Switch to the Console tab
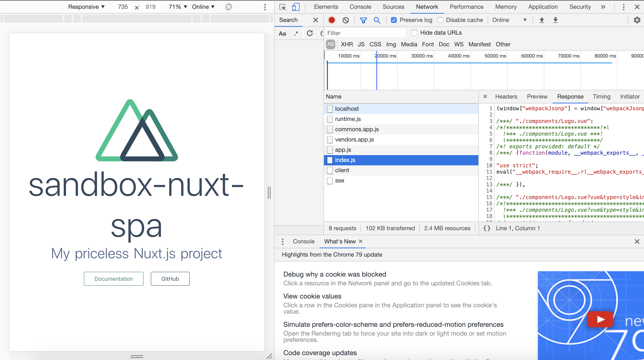This screenshot has height=360, width=644. point(360,7)
